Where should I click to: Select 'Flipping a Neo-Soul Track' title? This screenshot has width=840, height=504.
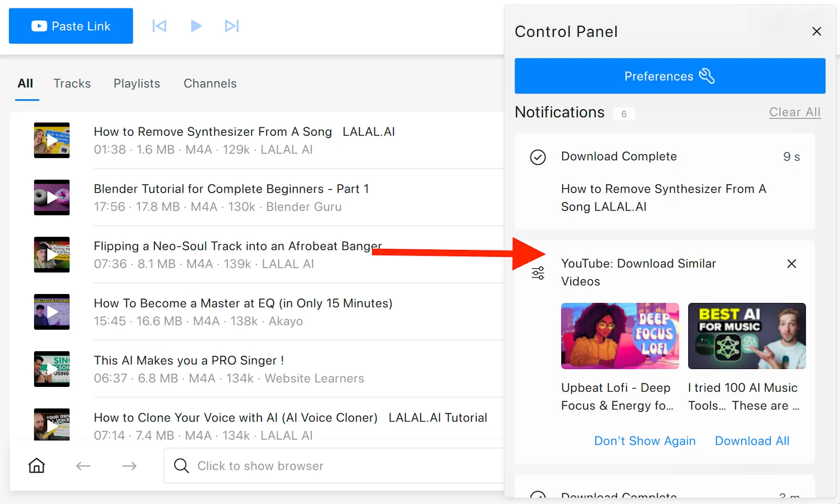(x=237, y=246)
